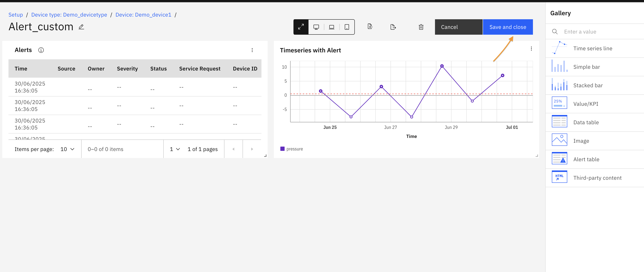Open Device: Demo_device1 breadcrumb
This screenshot has height=272, width=644.
point(143,15)
